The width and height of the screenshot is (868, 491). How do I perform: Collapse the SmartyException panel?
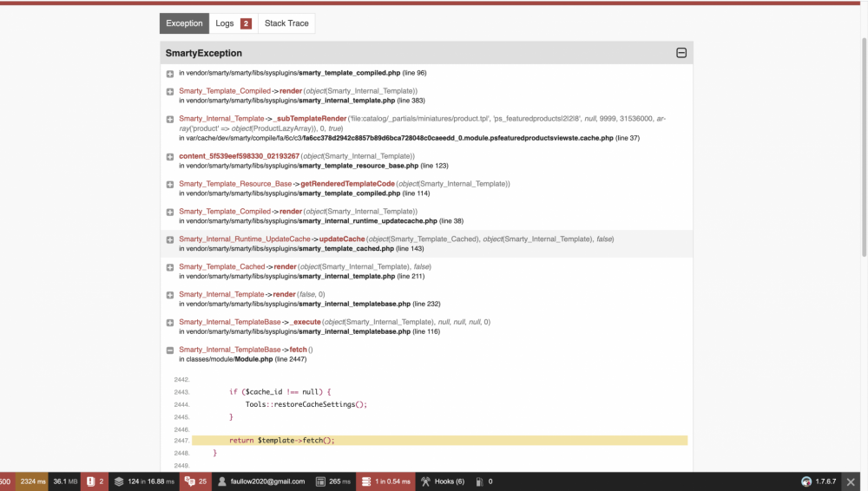click(x=681, y=53)
